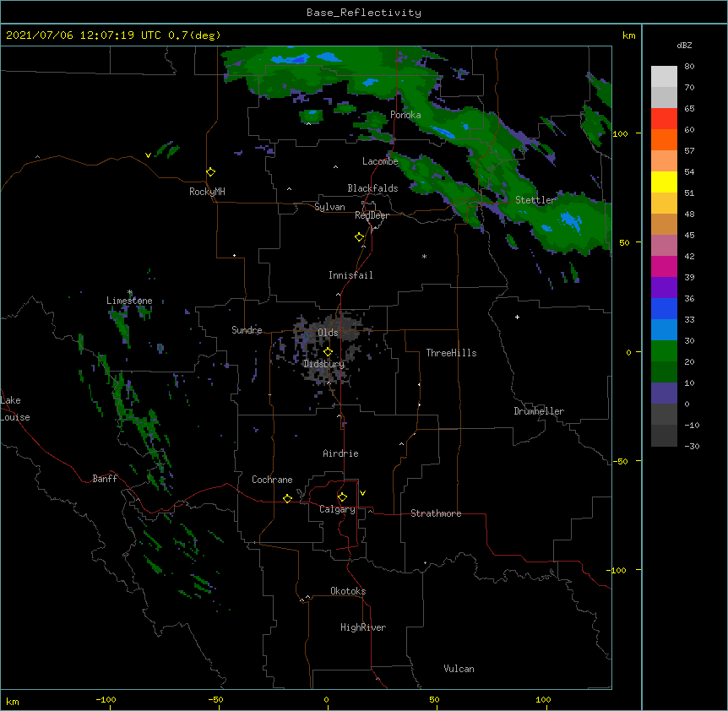This screenshot has height=711, width=728.
Task: Click the Sundre town label
Action: pyautogui.click(x=247, y=330)
